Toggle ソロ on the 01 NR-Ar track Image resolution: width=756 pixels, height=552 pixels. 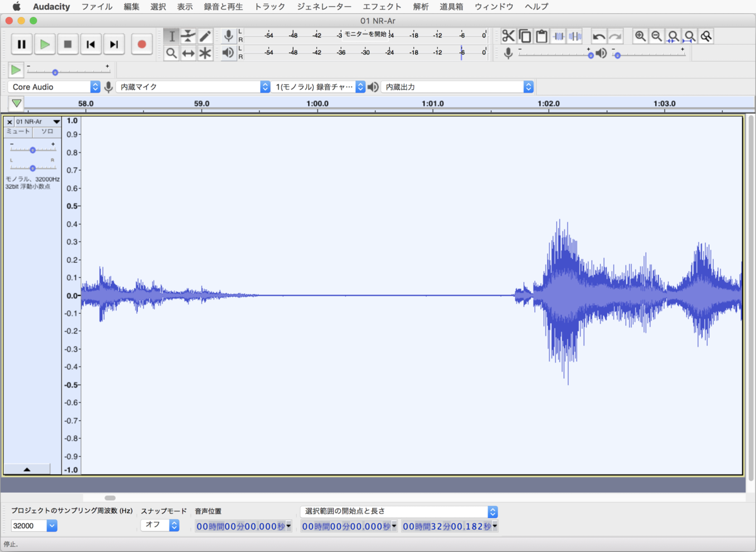click(x=47, y=132)
